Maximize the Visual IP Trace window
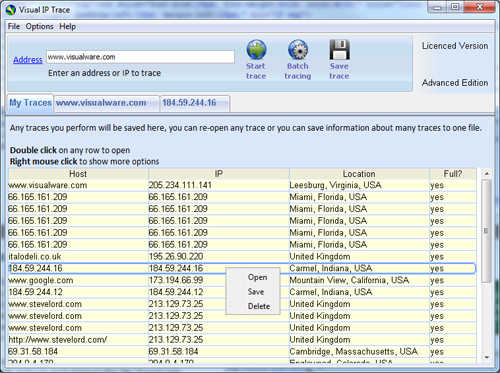The image size is (500, 373). (455, 7)
